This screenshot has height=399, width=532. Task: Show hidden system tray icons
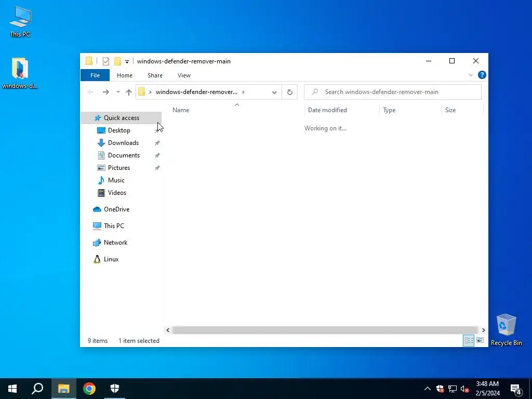click(428, 389)
